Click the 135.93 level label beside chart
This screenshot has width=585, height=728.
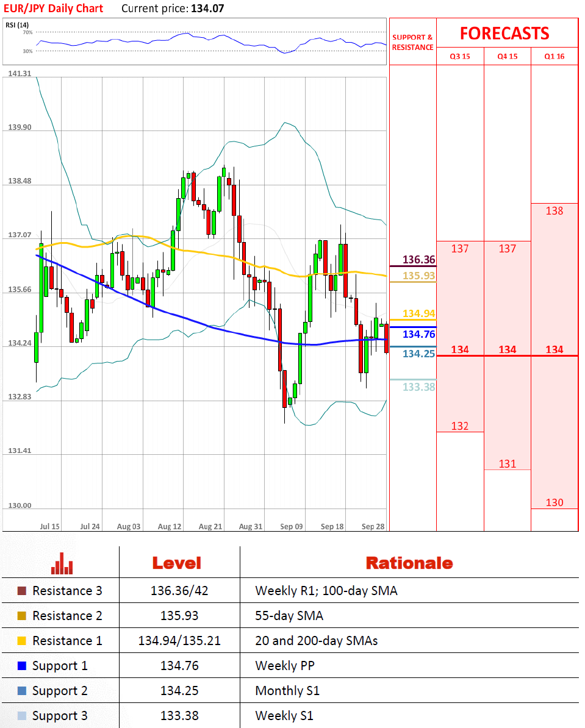pyautogui.click(x=418, y=276)
